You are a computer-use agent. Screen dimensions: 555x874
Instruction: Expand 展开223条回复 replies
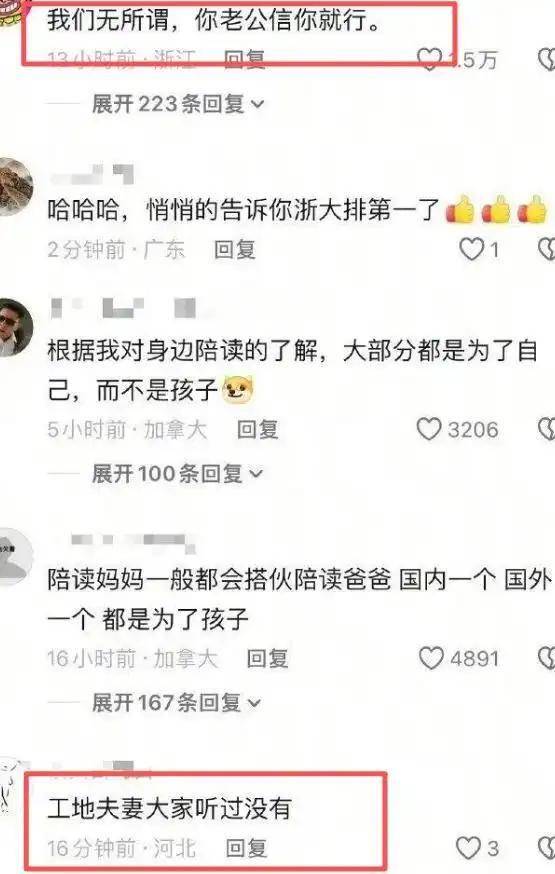coord(177,104)
